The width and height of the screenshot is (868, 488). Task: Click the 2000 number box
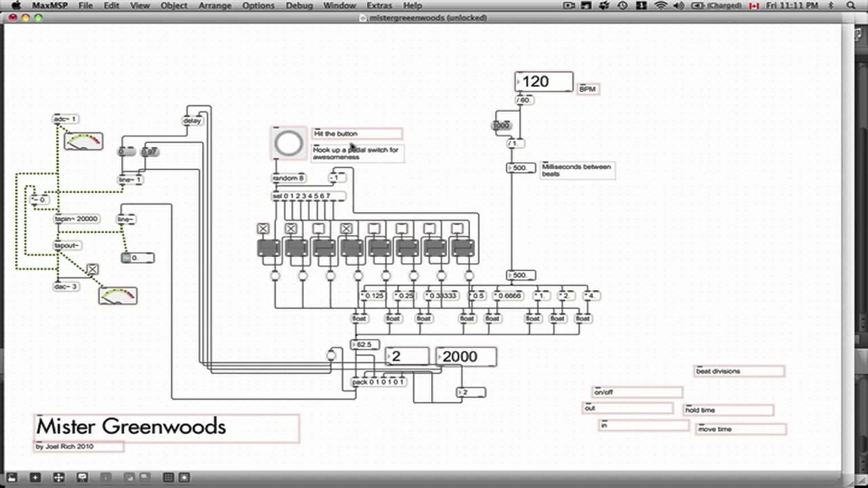coord(466,357)
